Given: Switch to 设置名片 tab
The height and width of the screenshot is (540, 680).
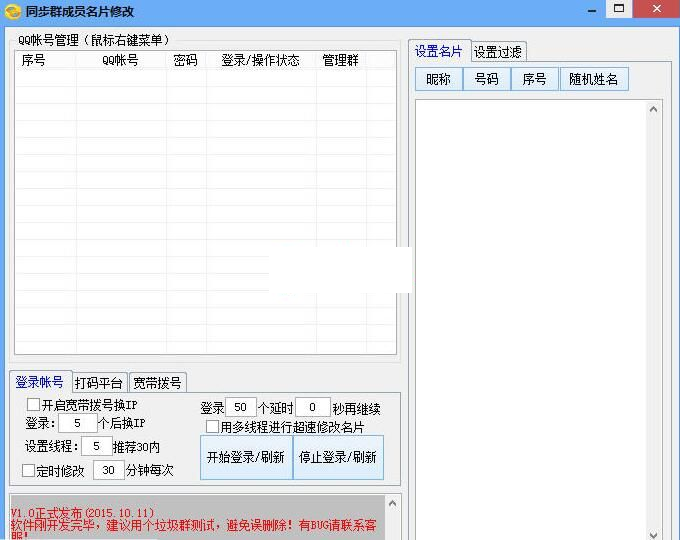Looking at the screenshot, I should [x=438, y=51].
